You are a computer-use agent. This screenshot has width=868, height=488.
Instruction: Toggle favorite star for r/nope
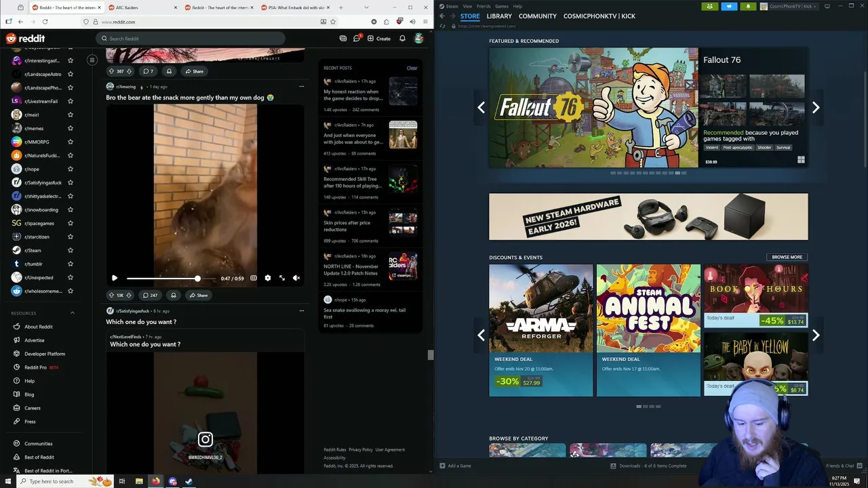pos(71,169)
